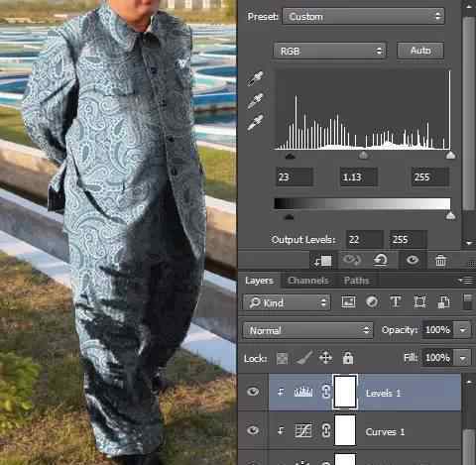Filter layers by type layers icon
476x465 pixels.
click(396, 302)
